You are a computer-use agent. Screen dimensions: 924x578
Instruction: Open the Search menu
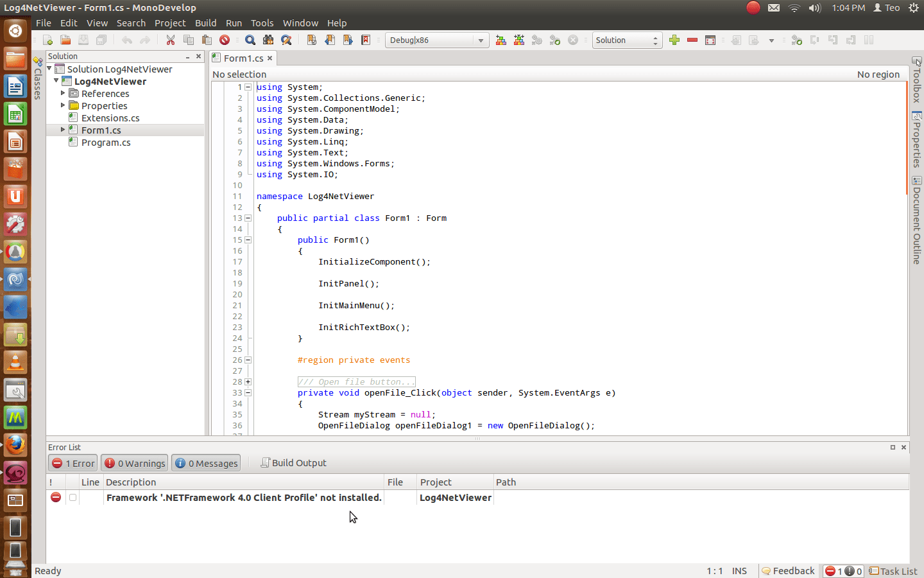point(131,23)
